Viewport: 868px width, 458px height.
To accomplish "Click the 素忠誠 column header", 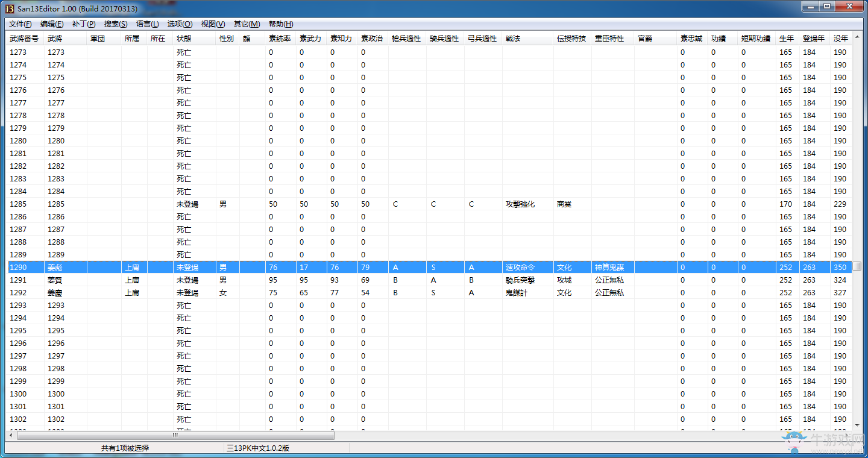I will [x=692, y=39].
